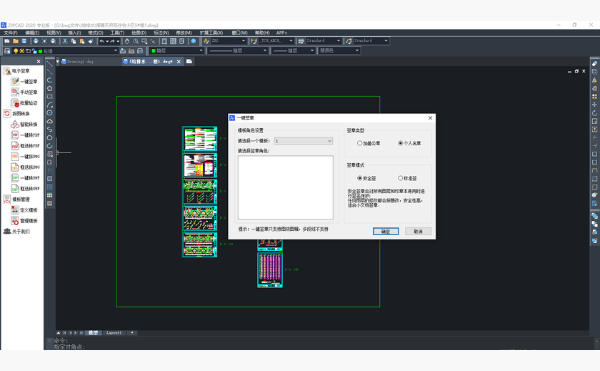The height and width of the screenshot is (371, 600).
Task: Open the 一键签章 tool in the side panel
Action: point(25,81)
